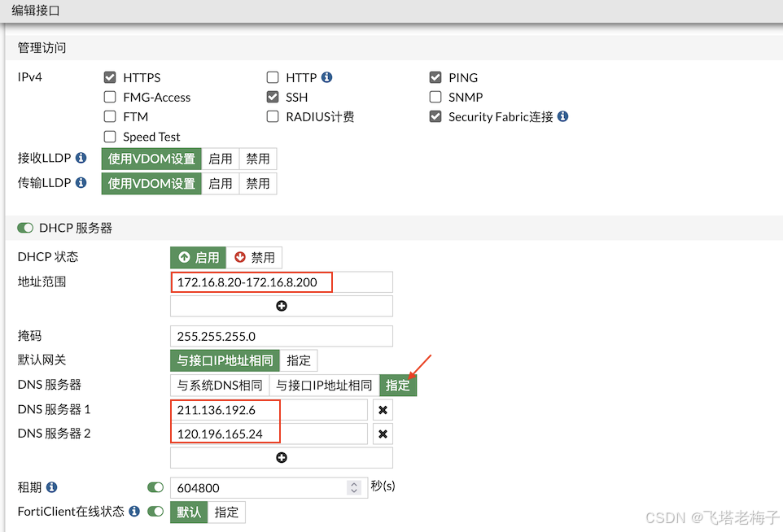Select 使用VDOM设置 for 传输LLDP
This screenshot has width=783, height=532.
click(x=151, y=184)
